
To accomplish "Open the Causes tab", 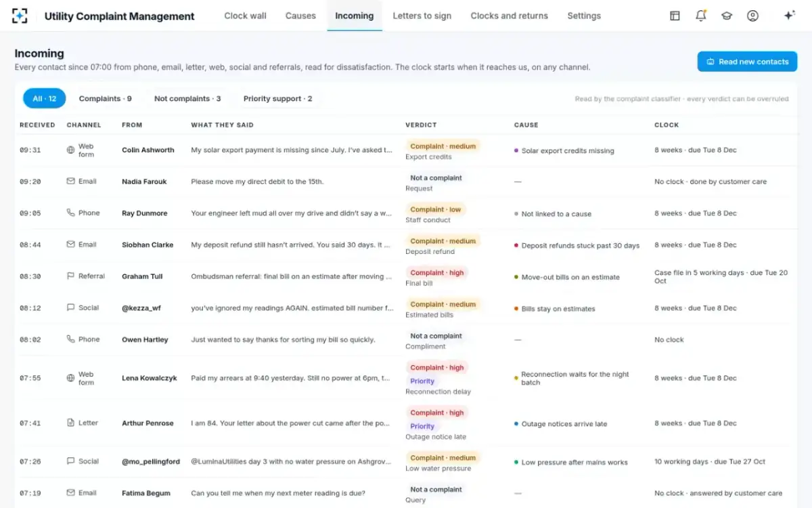I will point(300,16).
